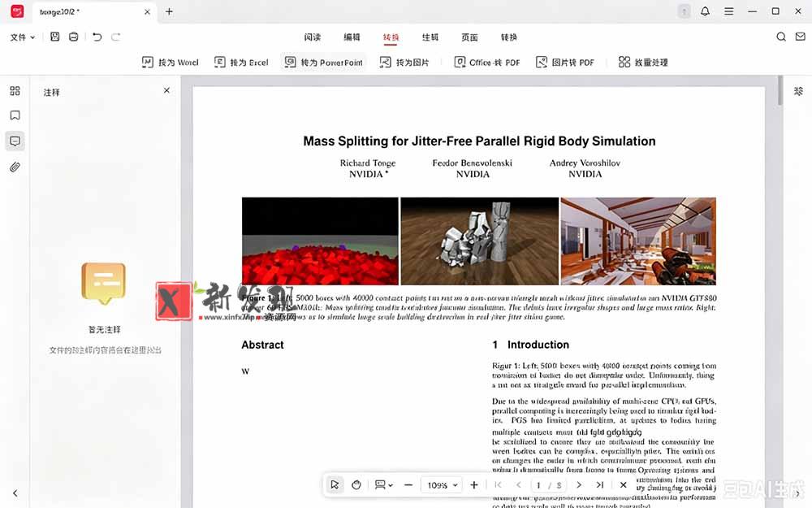
Task: Open the thumbnails panel icon in sidebar
Action: click(x=15, y=91)
